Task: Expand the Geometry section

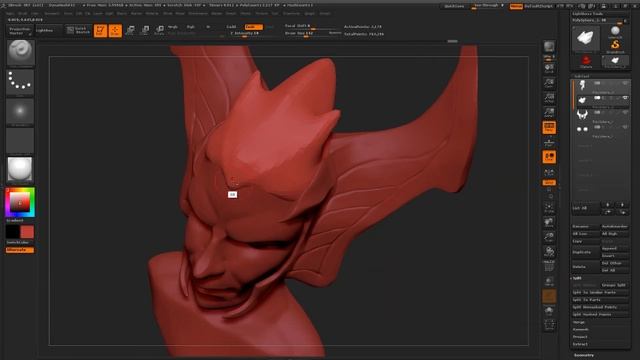Action: tap(584, 355)
